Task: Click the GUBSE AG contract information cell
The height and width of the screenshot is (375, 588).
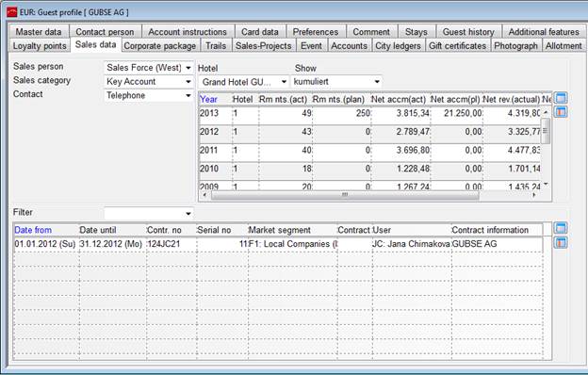Action: tap(498, 244)
